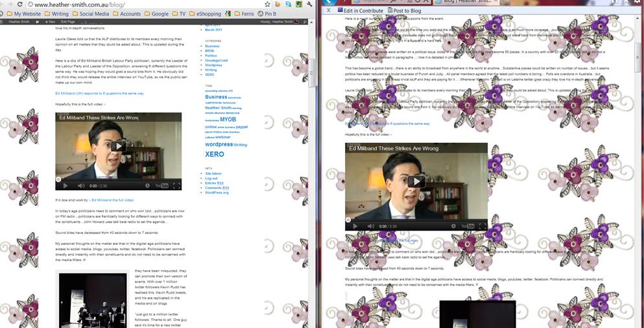
Task: Open the Comments RSS link
Action: tap(217, 188)
